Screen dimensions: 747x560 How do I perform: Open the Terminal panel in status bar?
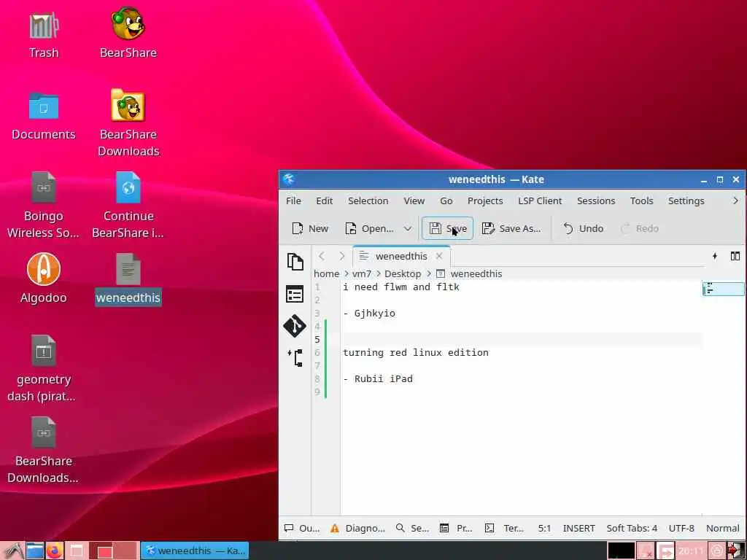click(x=504, y=528)
